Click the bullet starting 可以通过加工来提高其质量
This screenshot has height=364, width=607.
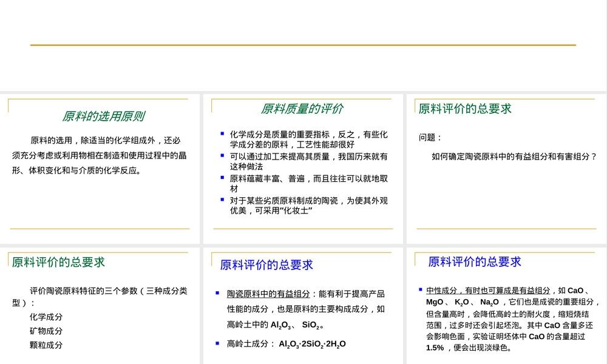(x=308, y=161)
